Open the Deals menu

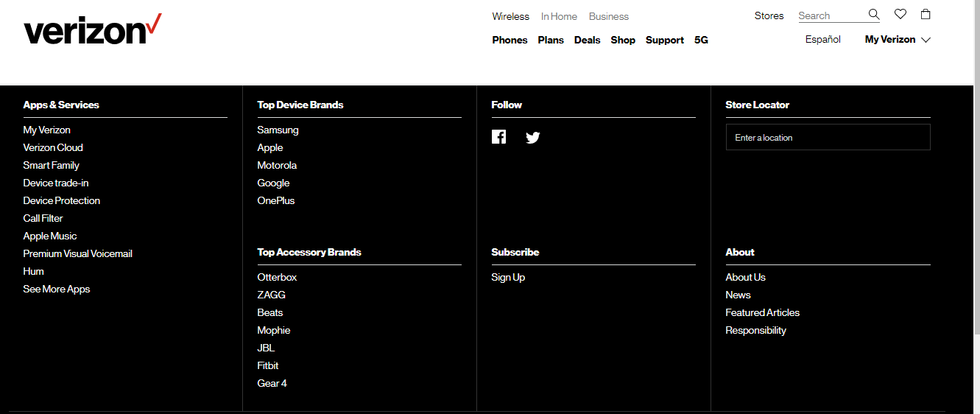point(587,40)
